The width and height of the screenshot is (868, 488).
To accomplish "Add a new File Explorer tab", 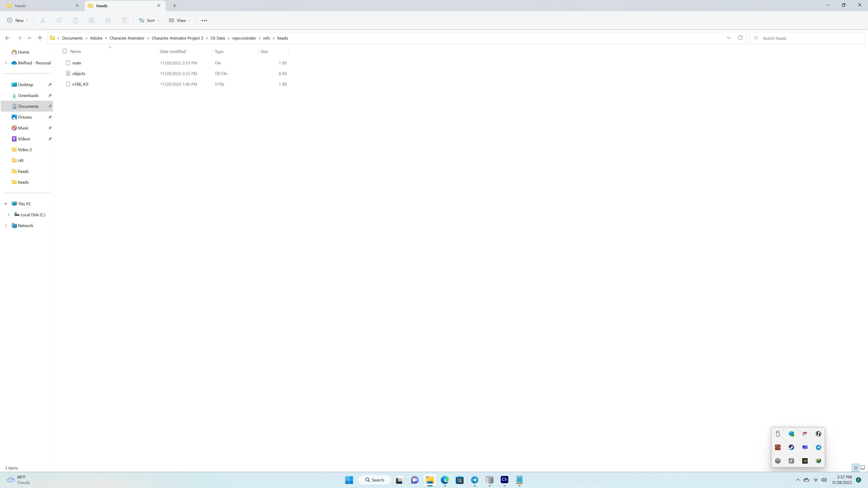I will click(175, 6).
